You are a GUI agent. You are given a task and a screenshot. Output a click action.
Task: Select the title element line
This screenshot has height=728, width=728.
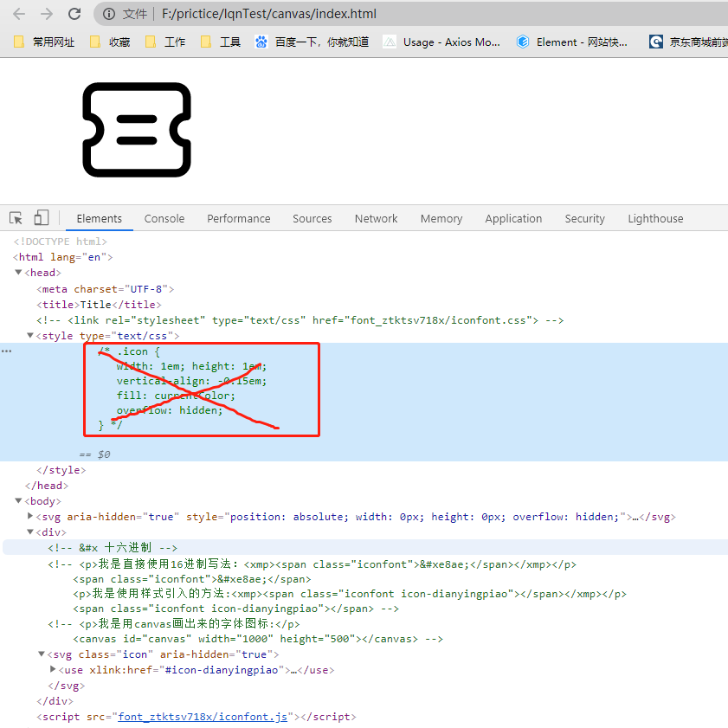click(x=99, y=305)
